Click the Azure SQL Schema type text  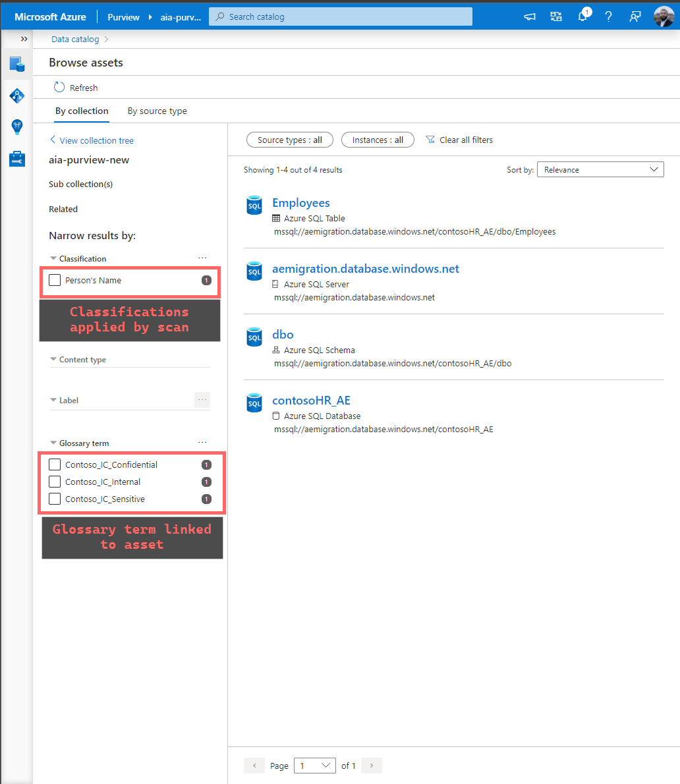coord(320,350)
